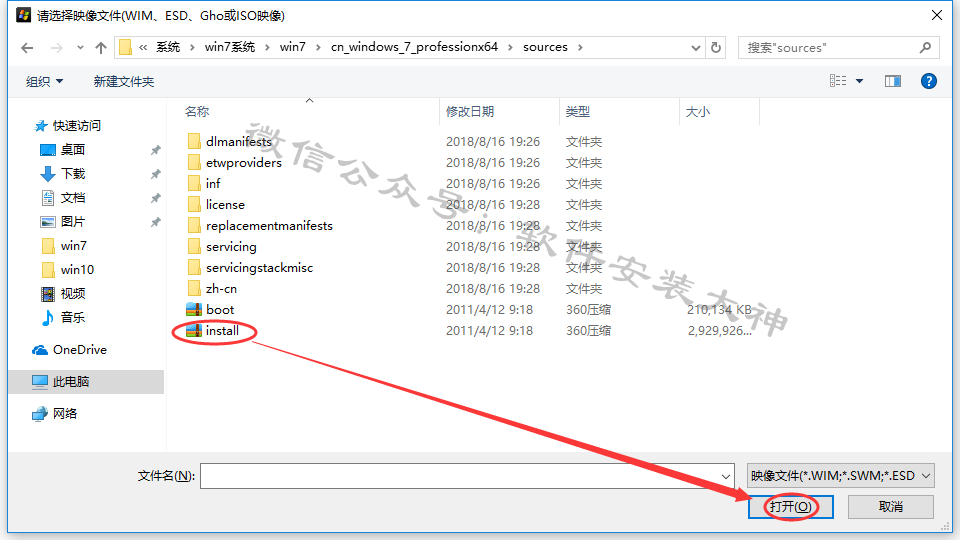Navigate to win7 breadcrumb segment
The height and width of the screenshot is (540, 960).
pos(293,47)
